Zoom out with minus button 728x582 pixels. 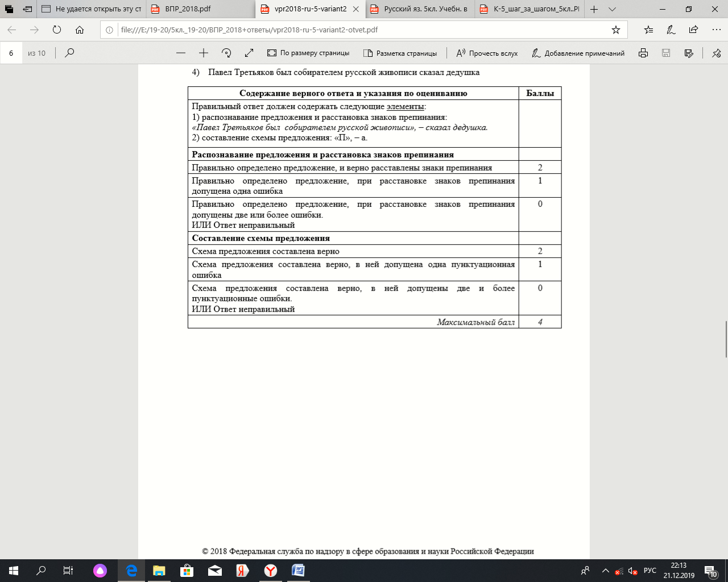181,53
